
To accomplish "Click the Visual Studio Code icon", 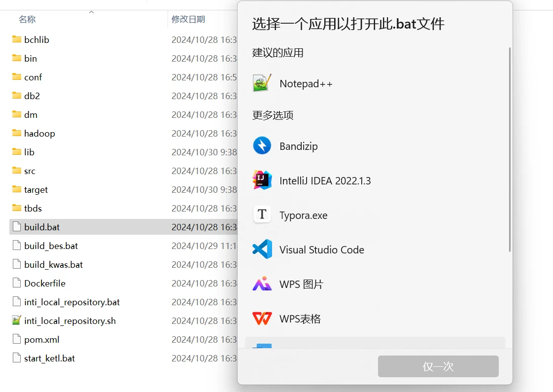I will click(x=262, y=249).
